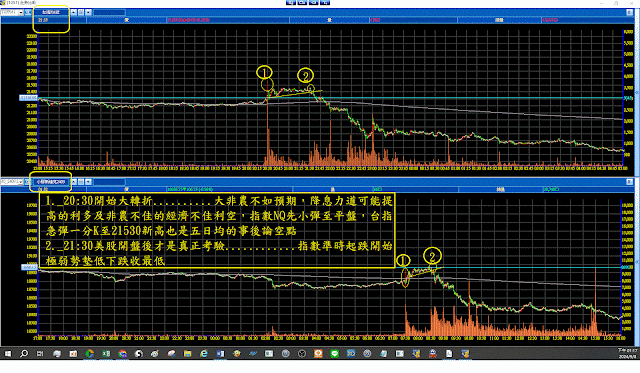Click the magenta quote text in upper chart header
This screenshot has width=640, height=373.
click(x=188, y=20)
